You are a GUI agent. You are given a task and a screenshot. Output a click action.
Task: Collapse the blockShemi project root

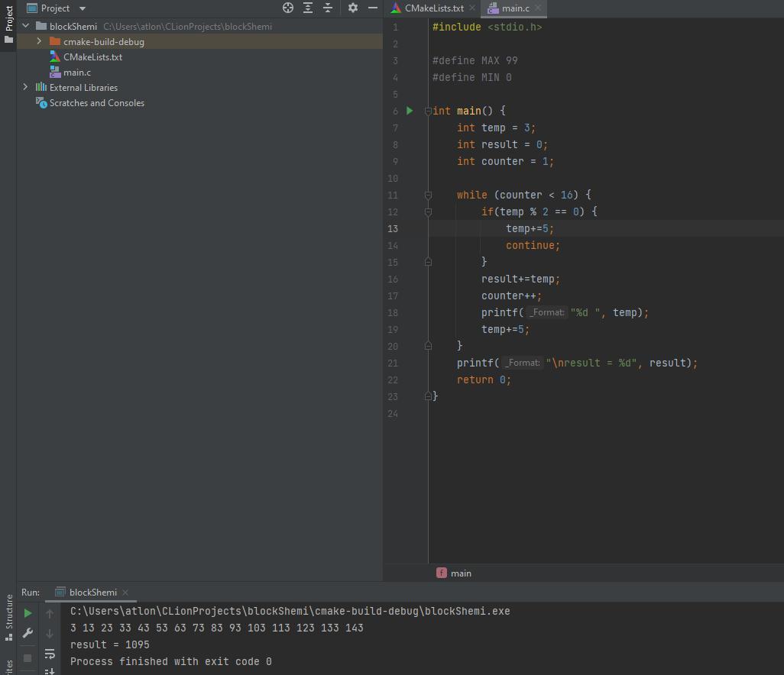pyautogui.click(x=25, y=27)
